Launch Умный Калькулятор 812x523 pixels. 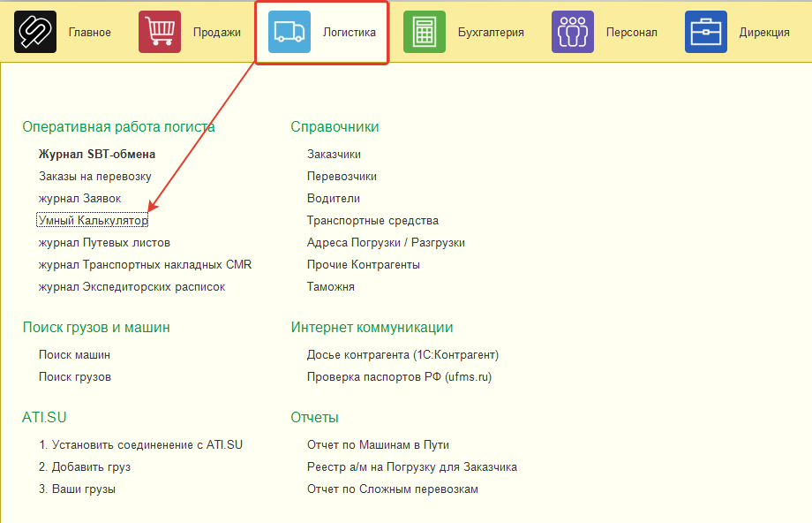coord(93,220)
